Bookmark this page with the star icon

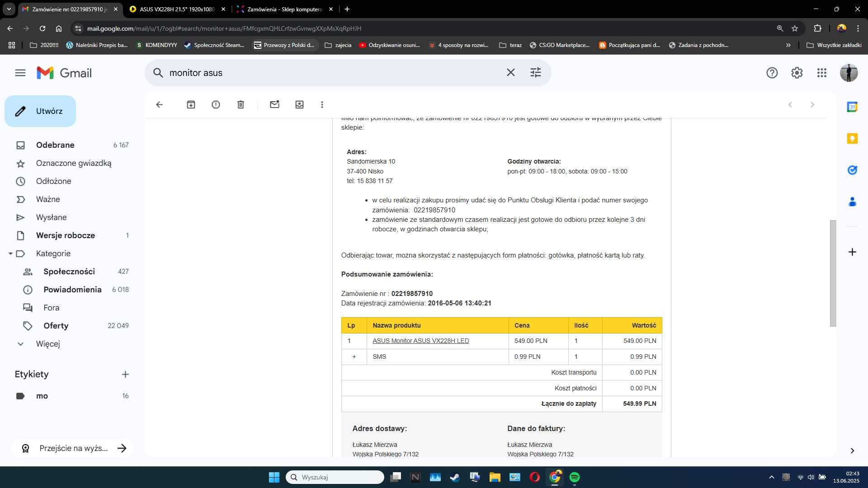click(794, 28)
